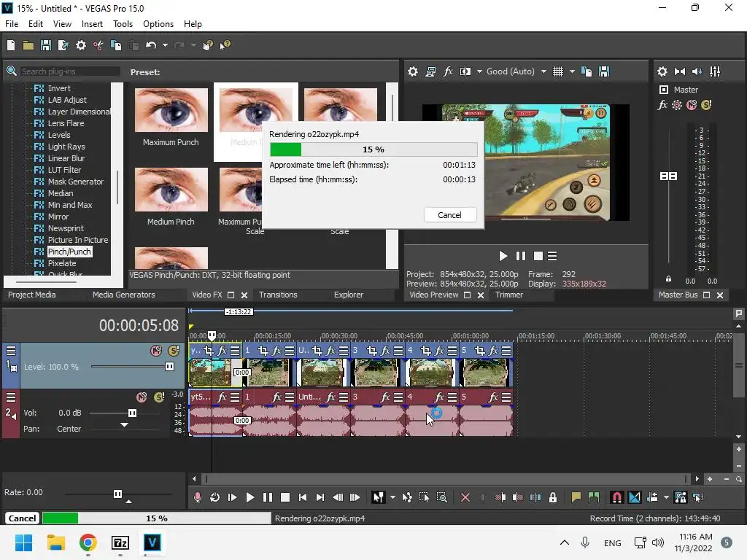Open a project with the folder icon
Screen dimensions: 747x560
pos(28,45)
